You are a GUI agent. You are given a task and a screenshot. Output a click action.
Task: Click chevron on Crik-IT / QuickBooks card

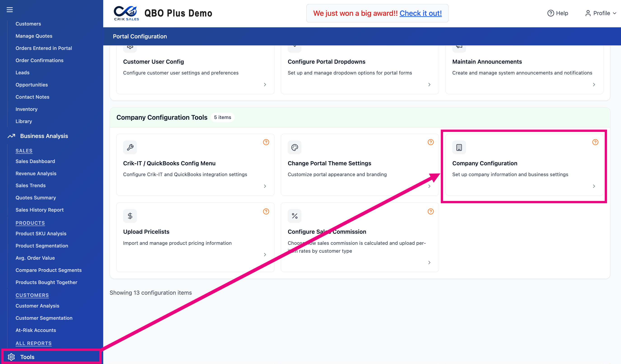265,186
